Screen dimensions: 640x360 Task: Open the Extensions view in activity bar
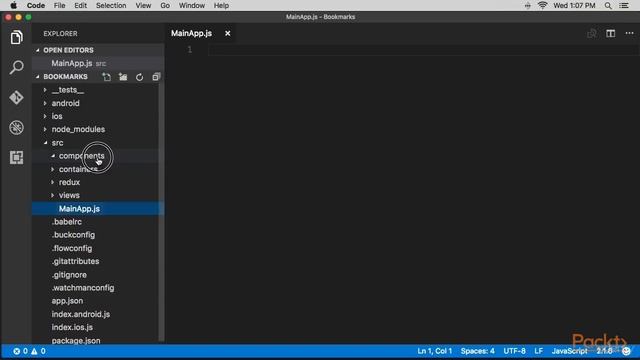point(16,158)
